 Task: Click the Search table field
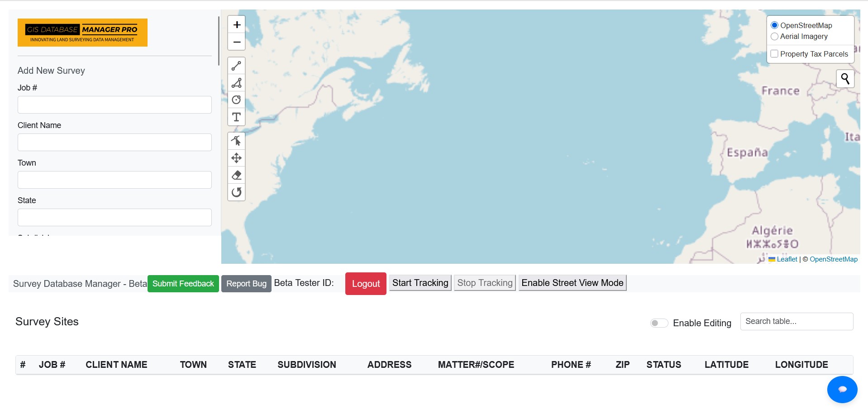click(x=796, y=321)
